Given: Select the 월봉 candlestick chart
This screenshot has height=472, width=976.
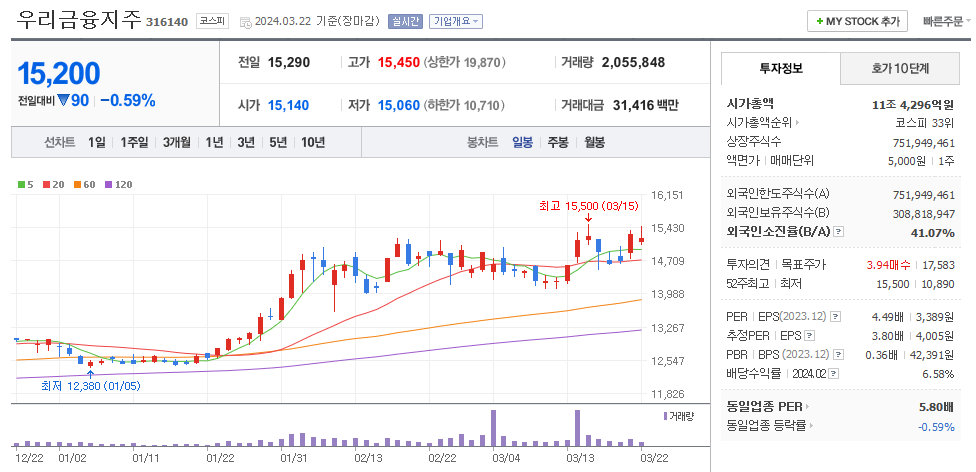Looking at the screenshot, I should click(x=594, y=143).
